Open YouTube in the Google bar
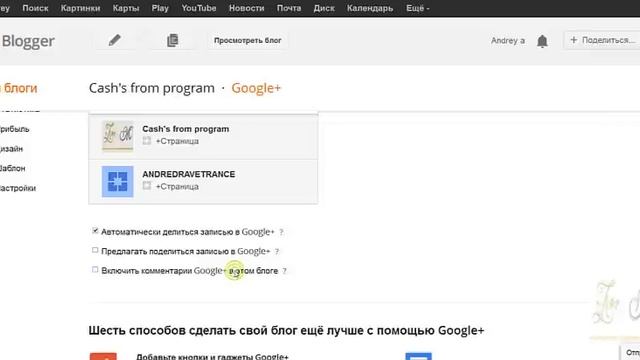640x360 pixels. tap(199, 8)
